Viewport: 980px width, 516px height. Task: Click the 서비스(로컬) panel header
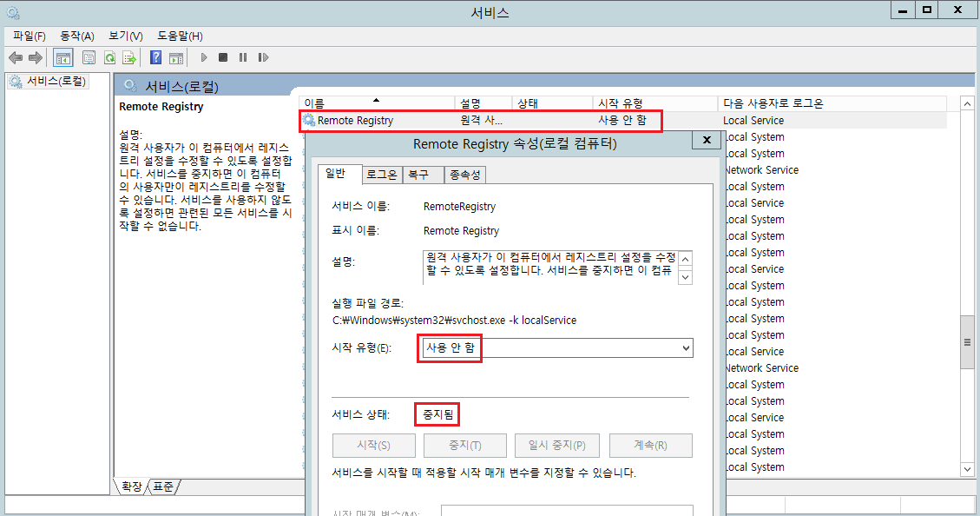(x=182, y=86)
